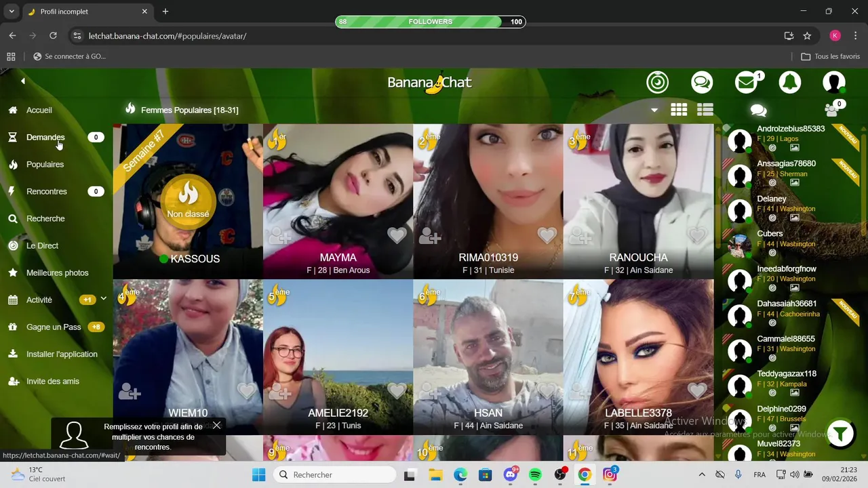868x488 pixels.
Task: Show hidden system tray icons chevron
Action: 702,474
